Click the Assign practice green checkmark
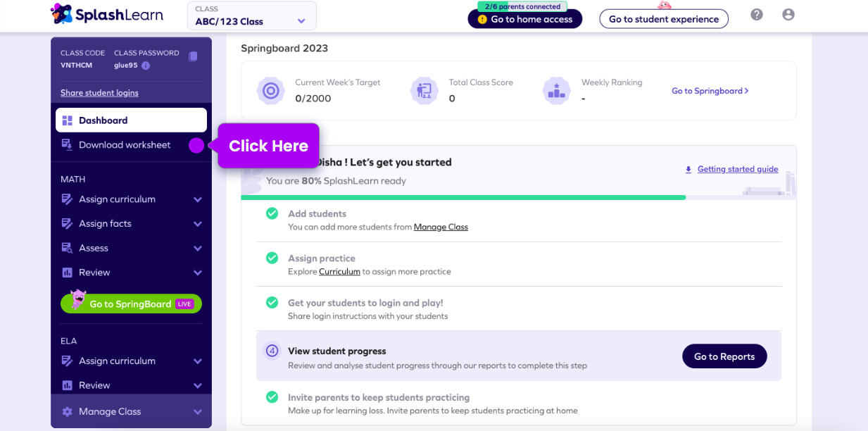This screenshot has width=868, height=431. (x=272, y=258)
